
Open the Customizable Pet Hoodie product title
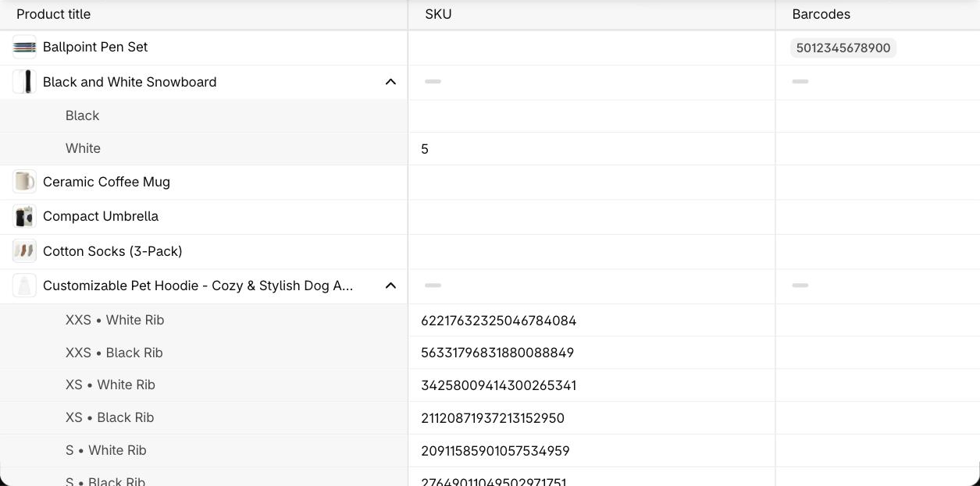[x=198, y=286]
